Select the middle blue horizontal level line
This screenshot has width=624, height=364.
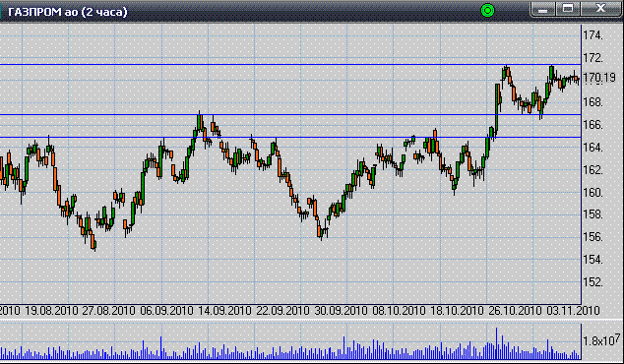290,115
